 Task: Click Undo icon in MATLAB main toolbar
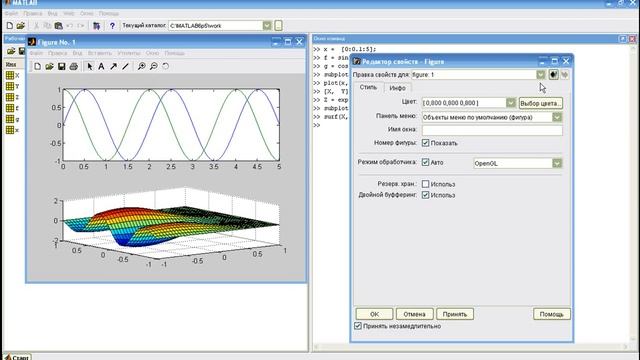click(69, 26)
